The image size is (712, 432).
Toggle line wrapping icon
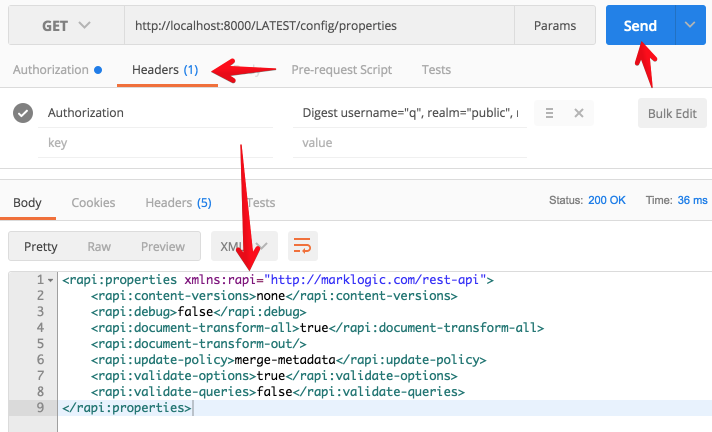(x=302, y=246)
